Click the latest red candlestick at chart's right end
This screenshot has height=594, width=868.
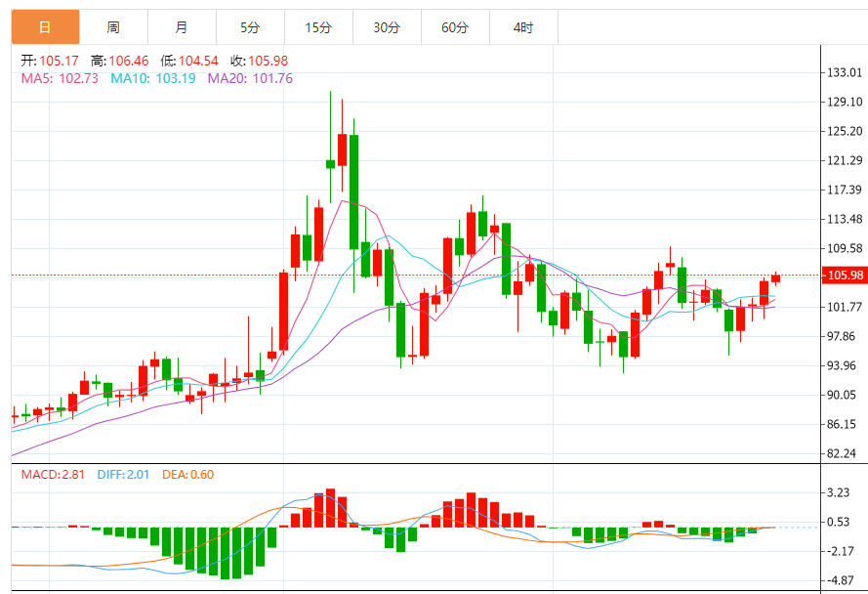click(x=775, y=278)
